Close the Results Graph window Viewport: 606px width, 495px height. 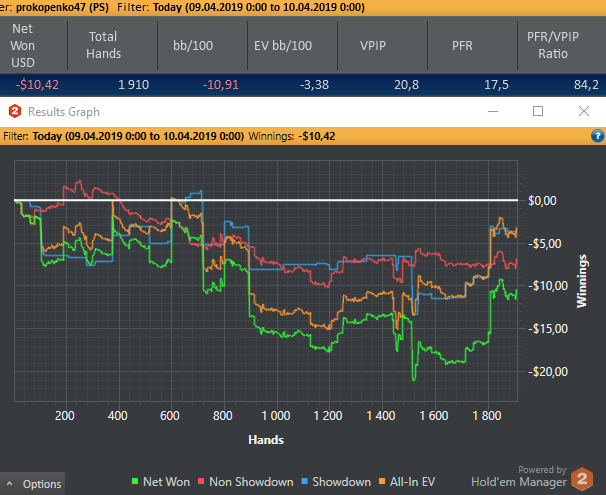(x=584, y=111)
